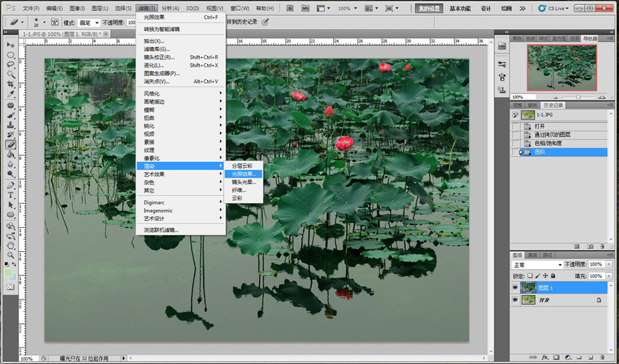Click the 设计 workspace button
The height and width of the screenshot is (364, 619).
[x=485, y=8]
